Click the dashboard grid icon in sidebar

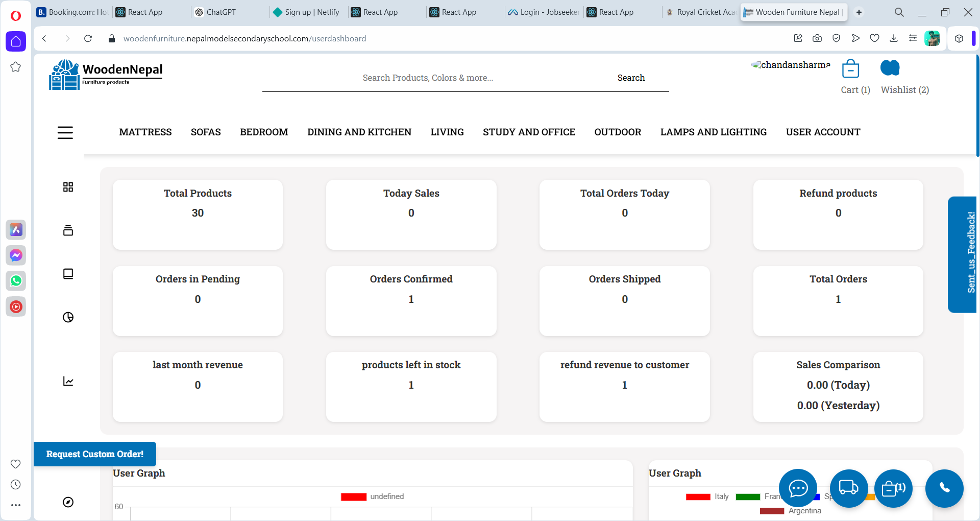coord(68,187)
